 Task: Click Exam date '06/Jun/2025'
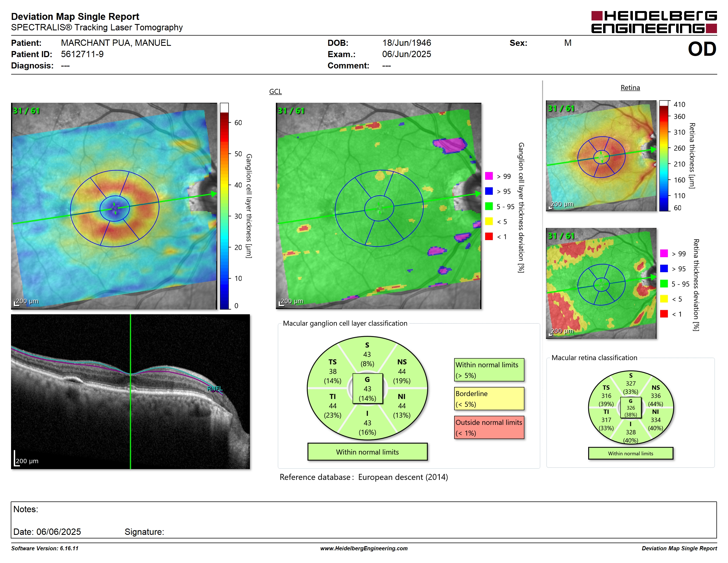(x=406, y=54)
